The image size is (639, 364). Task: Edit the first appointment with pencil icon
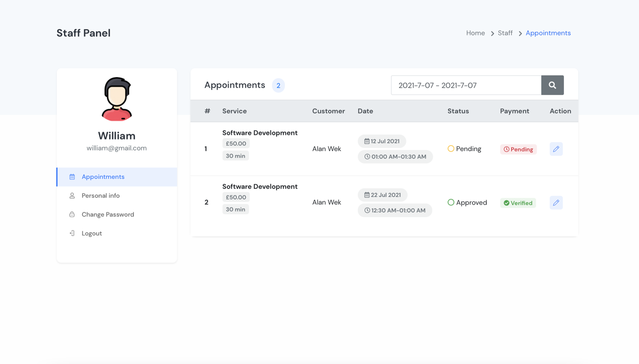[x=556, y=149]
